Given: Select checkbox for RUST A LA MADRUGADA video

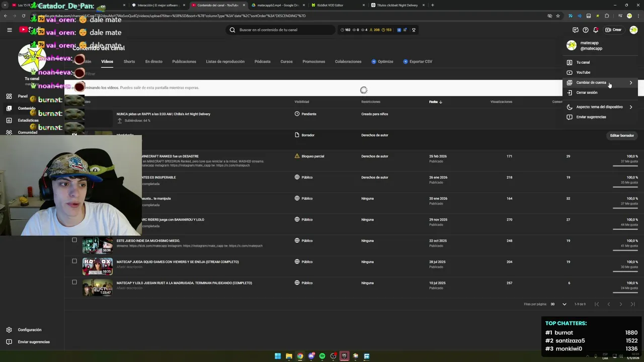Looking at the screenshot, I should click(74, 282).
